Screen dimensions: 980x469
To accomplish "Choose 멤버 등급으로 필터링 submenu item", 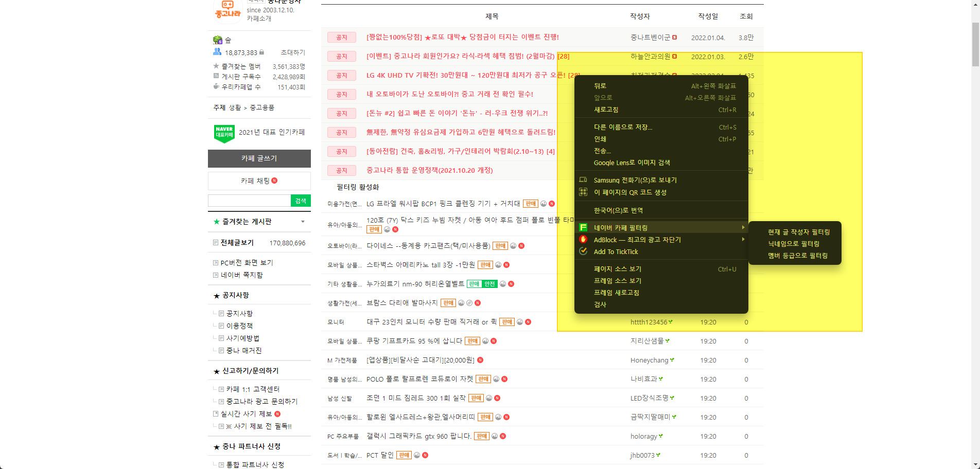I will click(795, 256).
